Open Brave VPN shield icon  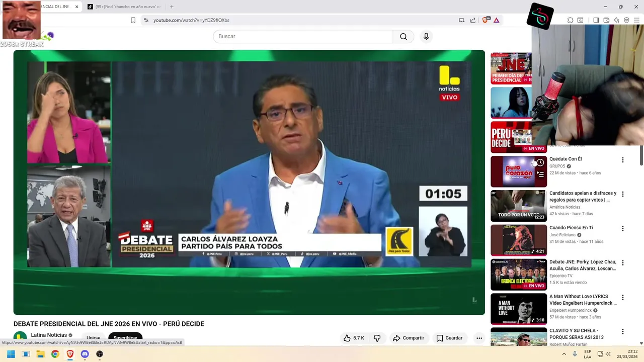tap(626, 20)
